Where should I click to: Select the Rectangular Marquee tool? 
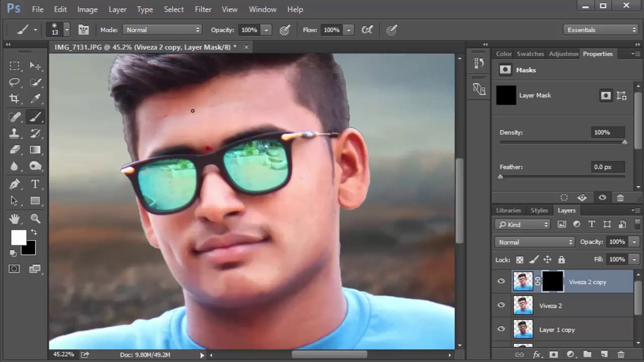[x=15, y=66]
